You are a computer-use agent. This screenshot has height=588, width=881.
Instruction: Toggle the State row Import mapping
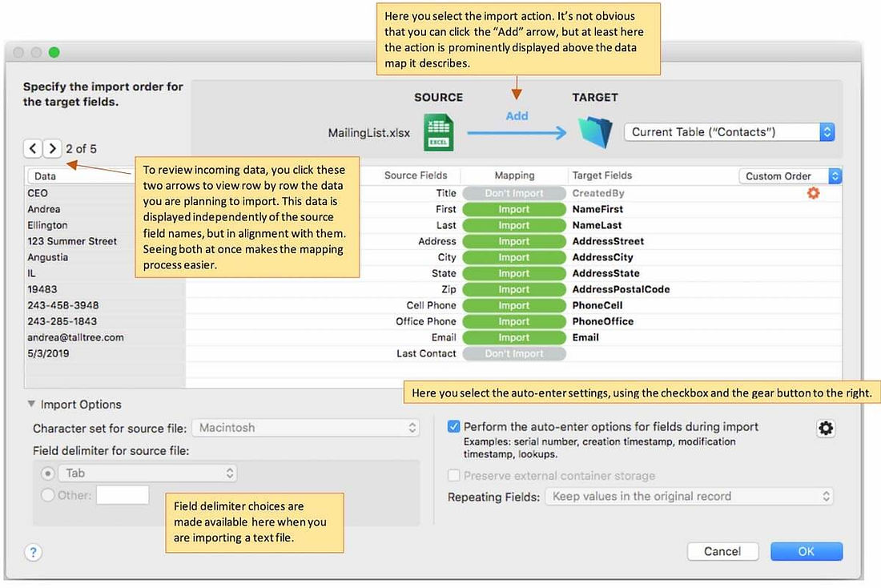513,273
